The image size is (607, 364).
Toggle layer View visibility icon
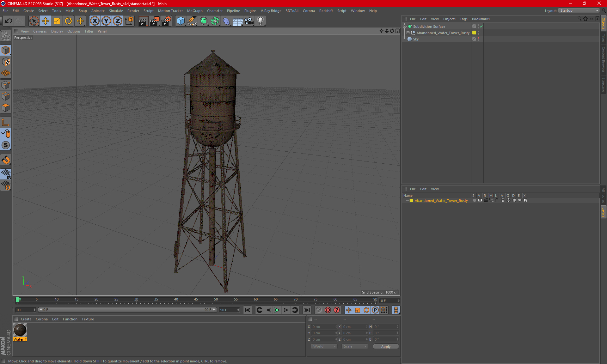480,200
